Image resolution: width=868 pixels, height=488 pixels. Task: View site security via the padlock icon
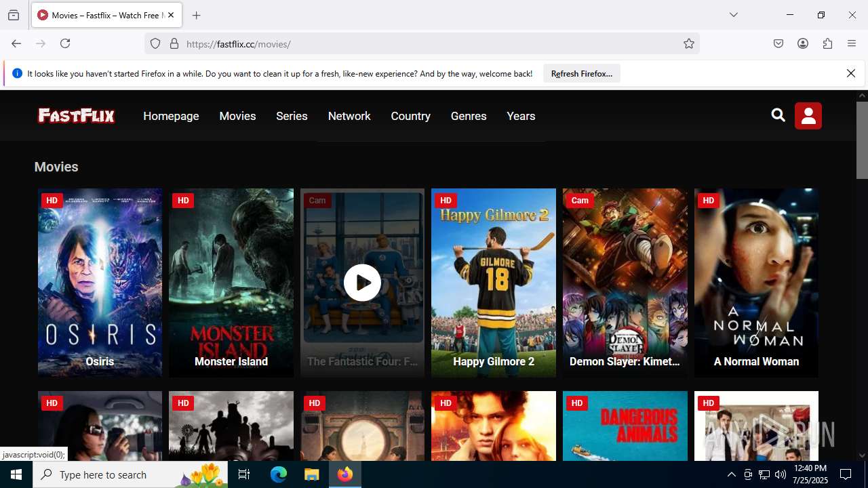pyautogui.click(x=174, y=44)
